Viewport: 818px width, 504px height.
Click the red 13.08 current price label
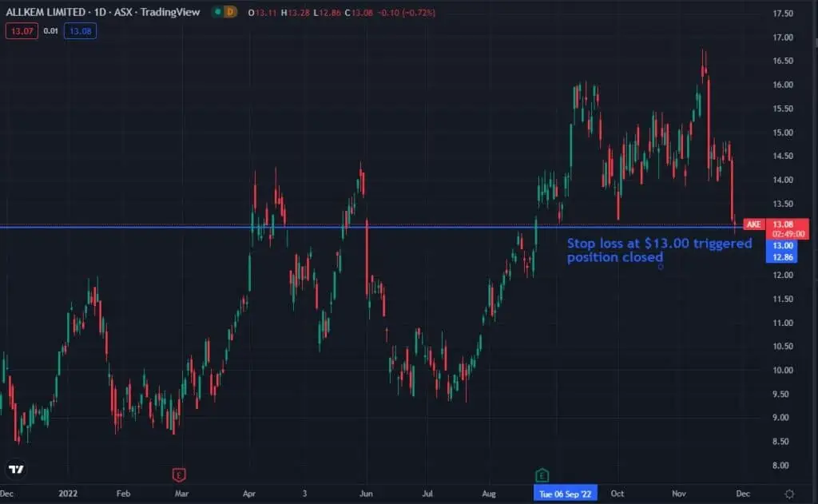pyautogui.click(x=781, y=224)
